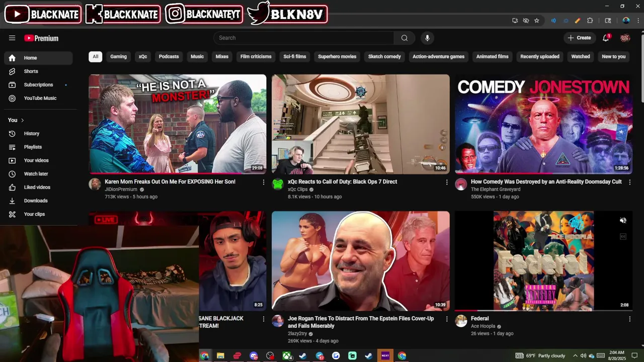Open the NEXT app in taskbar
The width and height of the screenshot is (644, 362).
pyautogui.click(x=385, y=355)
